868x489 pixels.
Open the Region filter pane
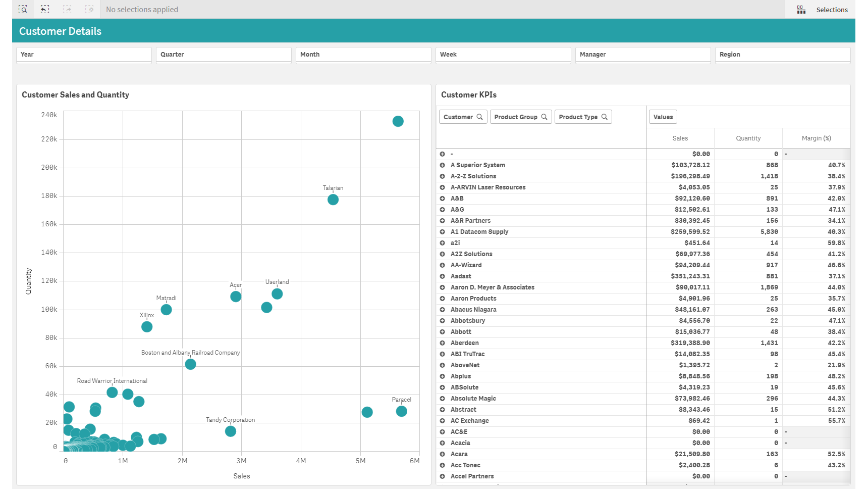click(x=783, y=55)
